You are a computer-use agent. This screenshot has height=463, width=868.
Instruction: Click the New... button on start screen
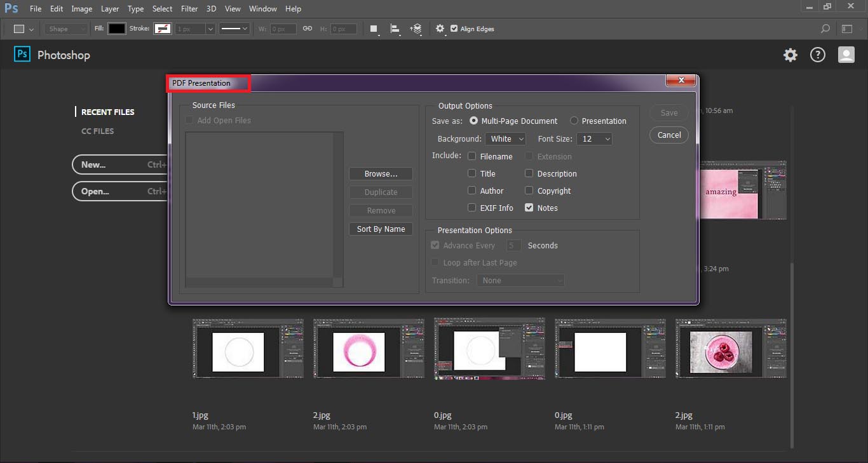[119, 164]
